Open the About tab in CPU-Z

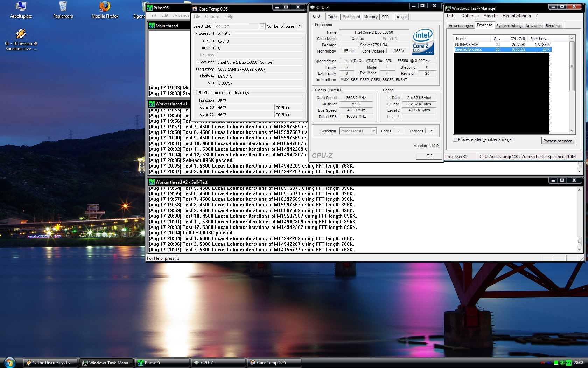pyautogui.click(x=401, y=17)
